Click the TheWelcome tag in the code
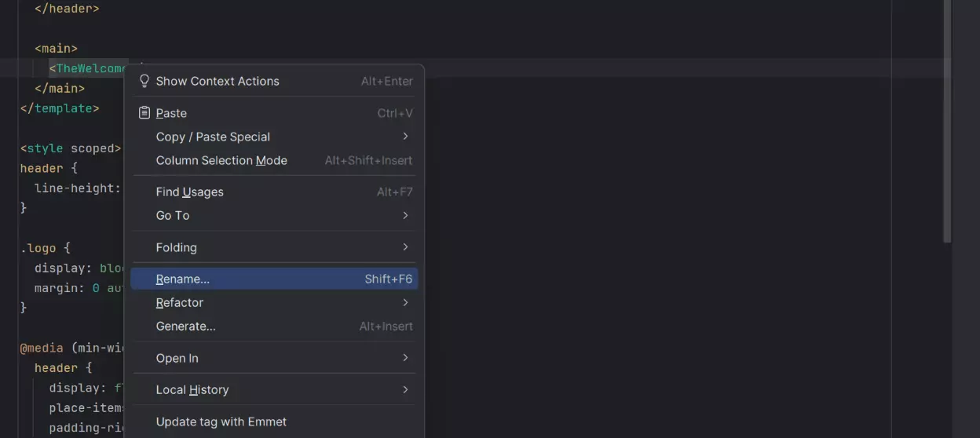 [x=88, y=68]
